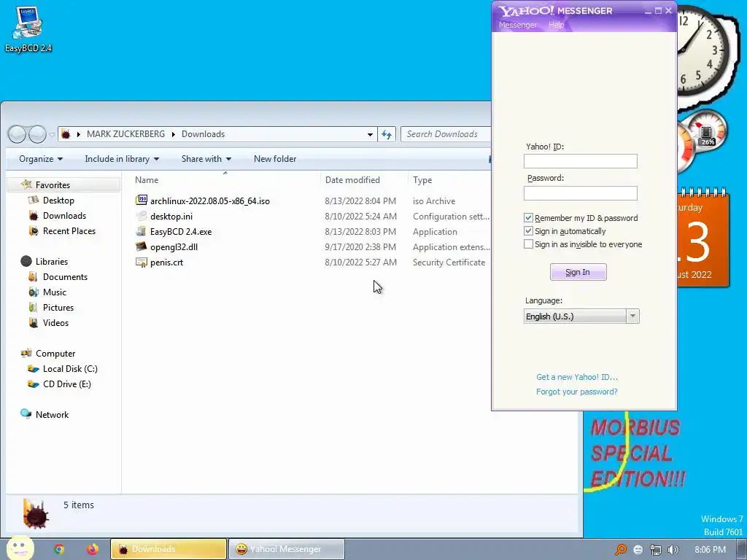The height and width of the screenshot is (560, 747).
Task: Click the Forgot your password? link
Action: coord(577,392)
